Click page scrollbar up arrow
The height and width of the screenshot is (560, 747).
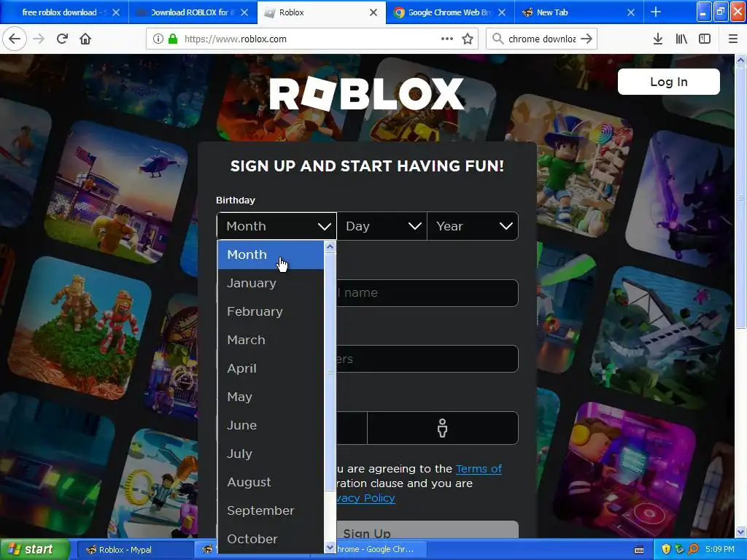(x=740, y=60)
